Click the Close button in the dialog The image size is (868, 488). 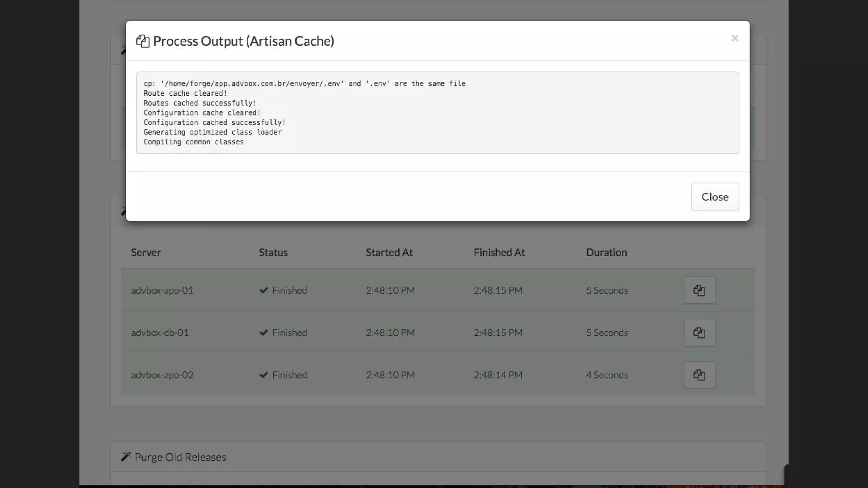click(715, 197)
